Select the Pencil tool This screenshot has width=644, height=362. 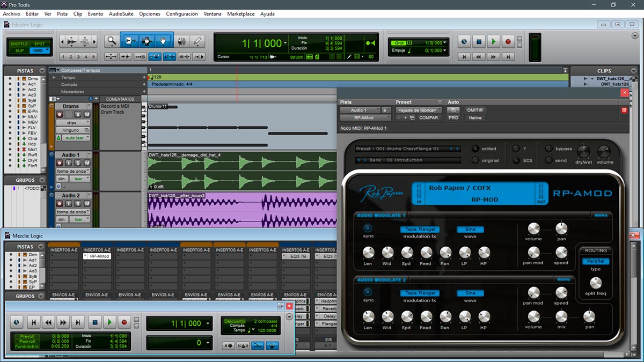[197, 41]
